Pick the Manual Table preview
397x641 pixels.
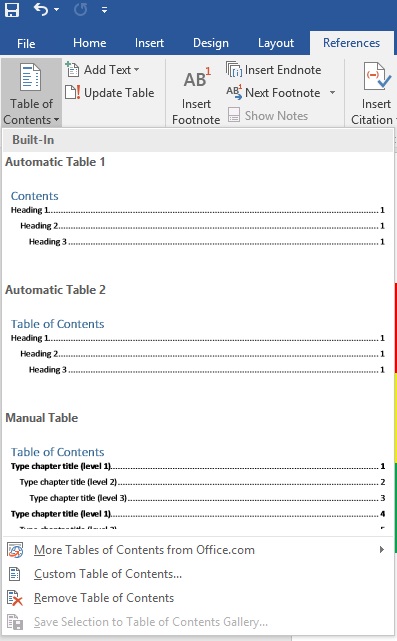point(198,470)
